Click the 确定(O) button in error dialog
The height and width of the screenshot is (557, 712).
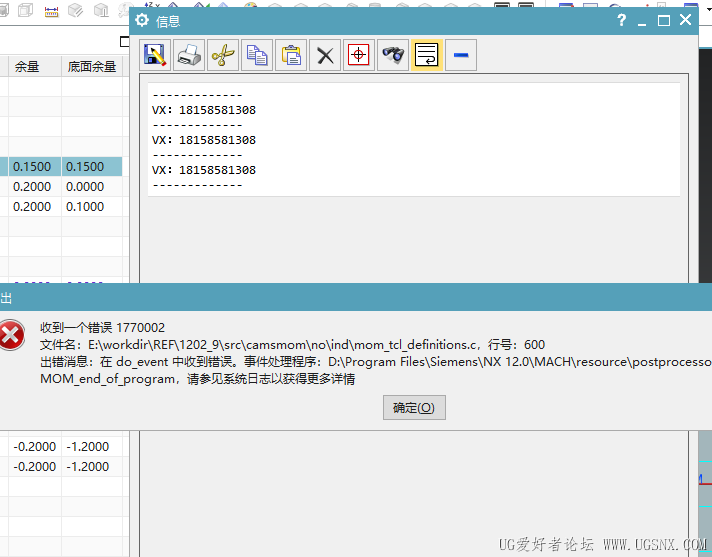point(414,408)
